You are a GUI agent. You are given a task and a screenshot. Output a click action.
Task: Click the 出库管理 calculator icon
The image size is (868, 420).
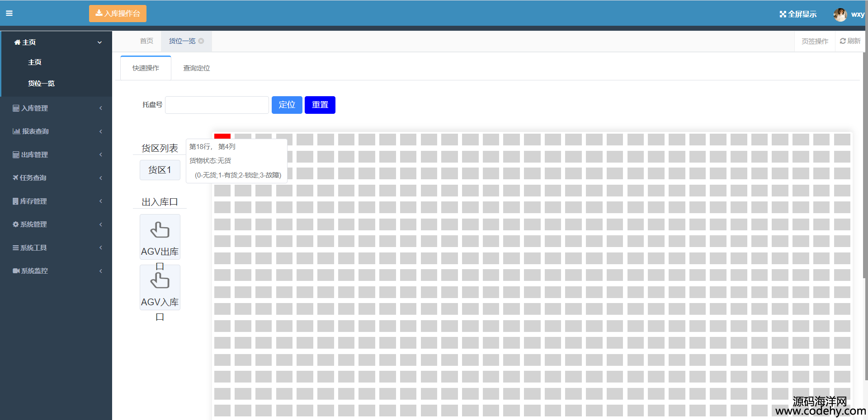(x=16, y=155)
